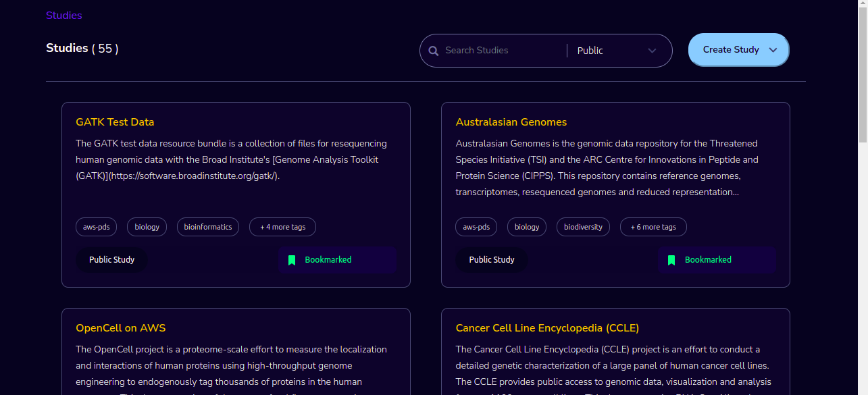The height and width of the screenshot is (395, 868).
Task: Focus the Search Studies input field
Action: [x=503, y=51]
